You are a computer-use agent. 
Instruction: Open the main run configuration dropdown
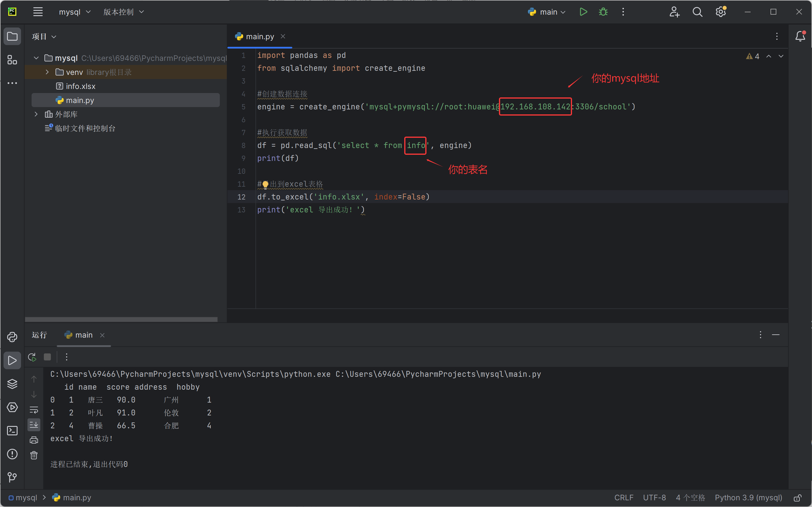pyautogui.click(x=547, y=12)
